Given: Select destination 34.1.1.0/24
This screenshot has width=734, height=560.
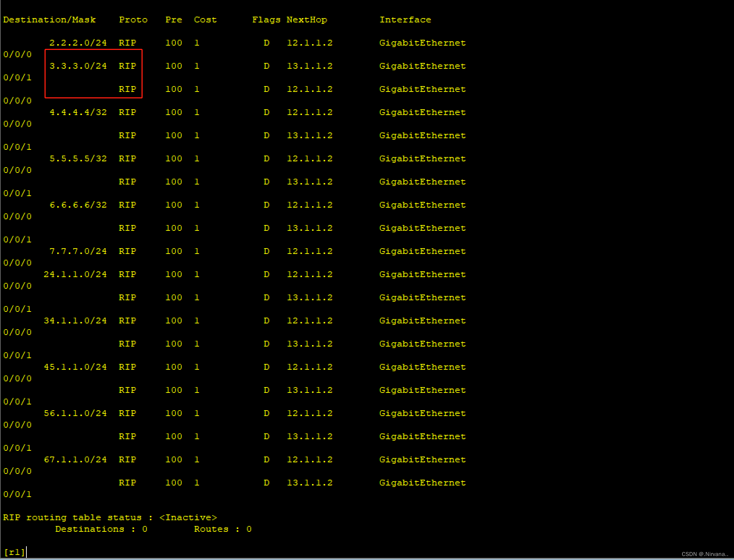Looking at the screenshot, I should 75,321.
